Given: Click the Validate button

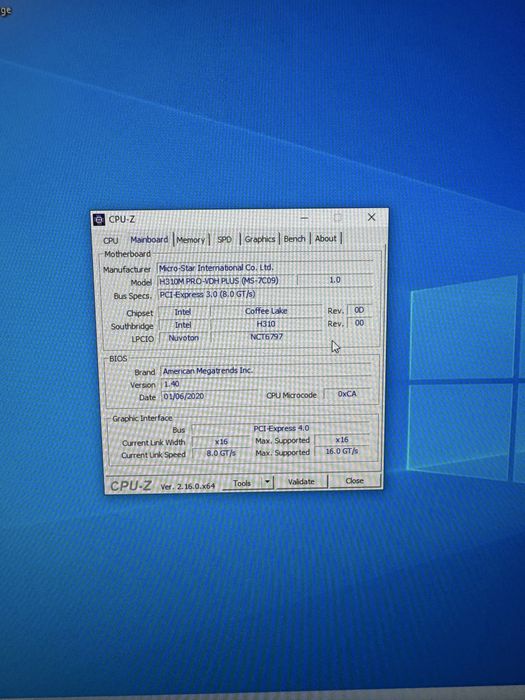Looking at the screenshot, I should (x=301, y=482).
